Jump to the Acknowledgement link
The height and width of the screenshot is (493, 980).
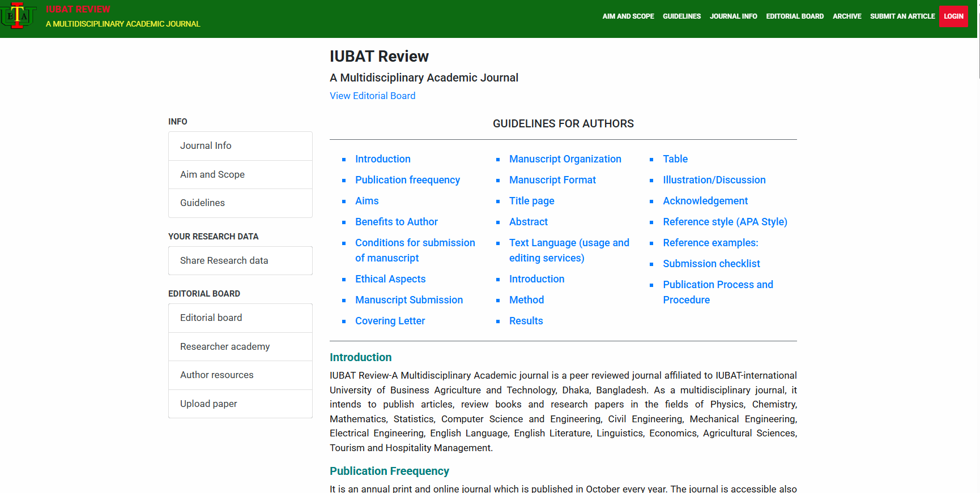[x=705, y=201]
